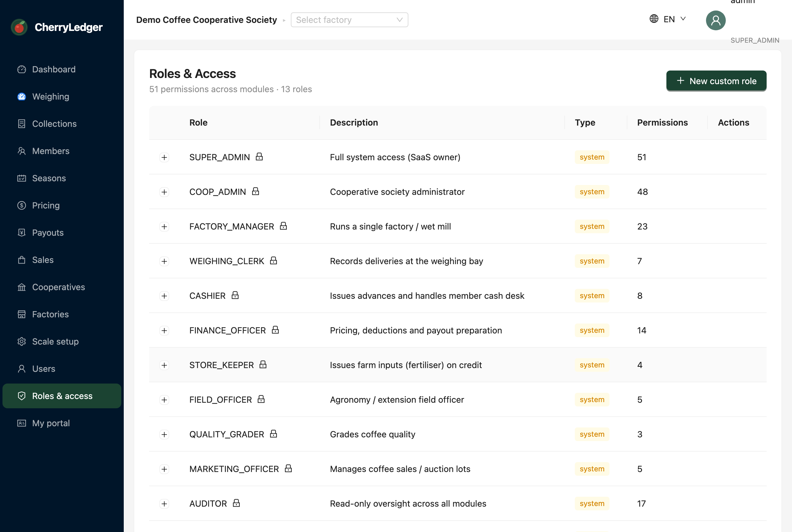The width and height of the screenshot is (792, 532).
Task: Expand the QUALITY_GRADER role row
Action: (x=164, y=434)
